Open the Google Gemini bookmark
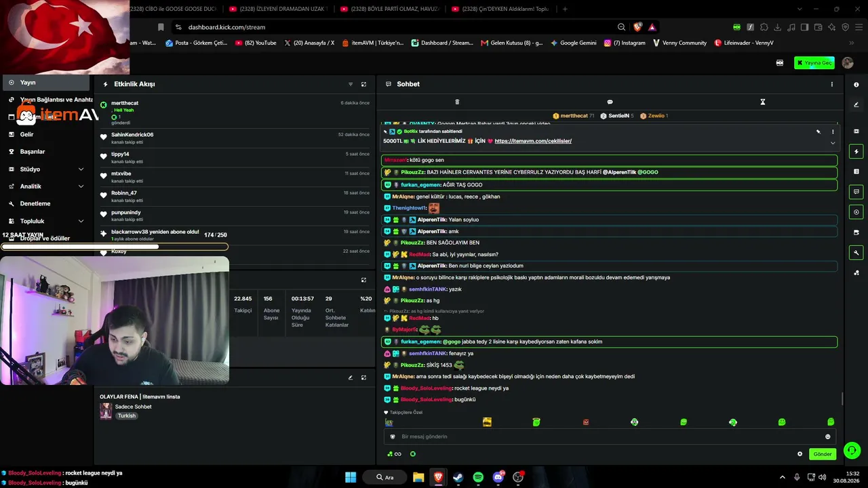 tap(574, 43)
